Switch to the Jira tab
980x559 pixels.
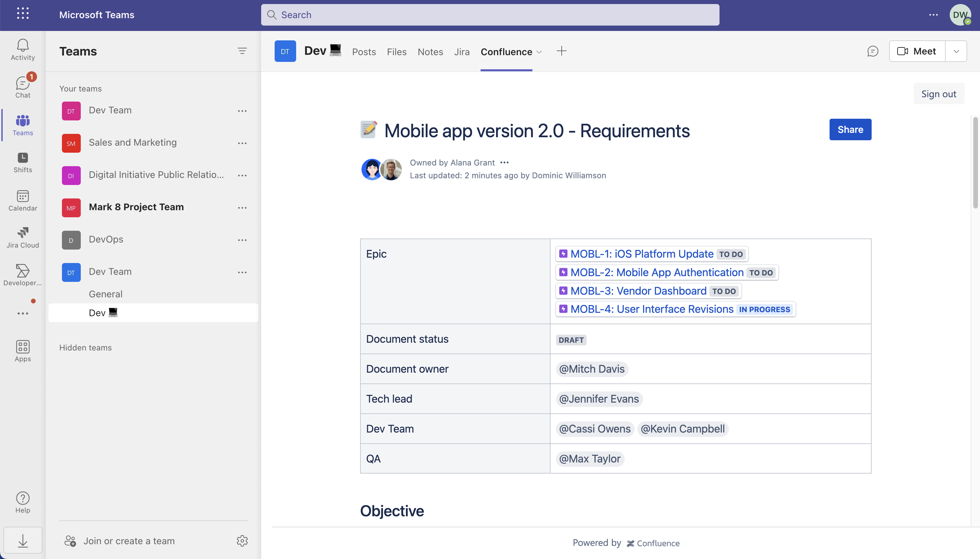pos(461,51)
